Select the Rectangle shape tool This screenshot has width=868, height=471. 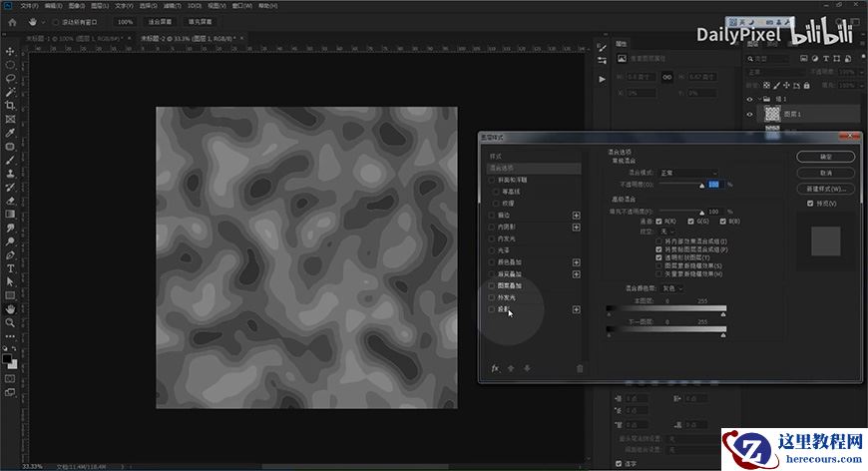click(10, 295)
